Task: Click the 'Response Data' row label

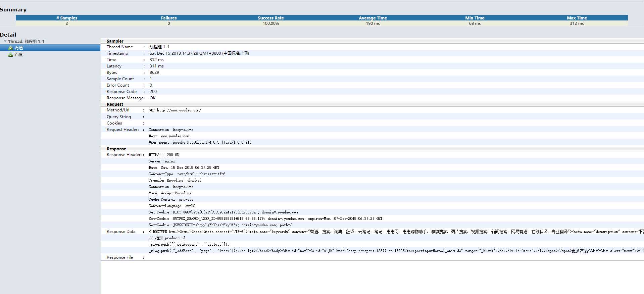Action: click(x=121, y=231)
